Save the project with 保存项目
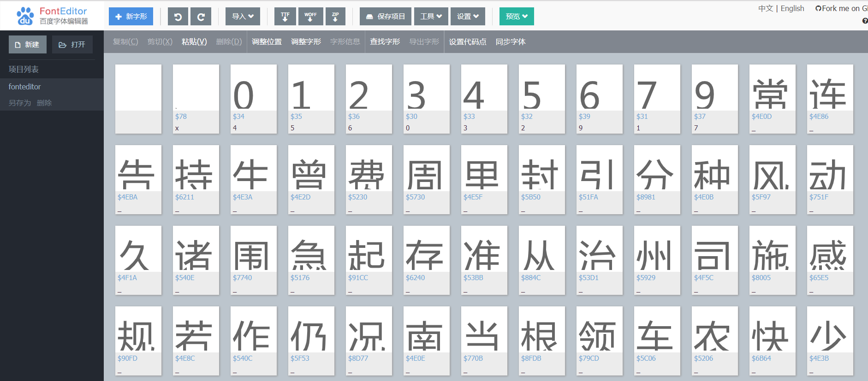The width and height of the screenshot is (868, 381). click(x=386, y=17)
